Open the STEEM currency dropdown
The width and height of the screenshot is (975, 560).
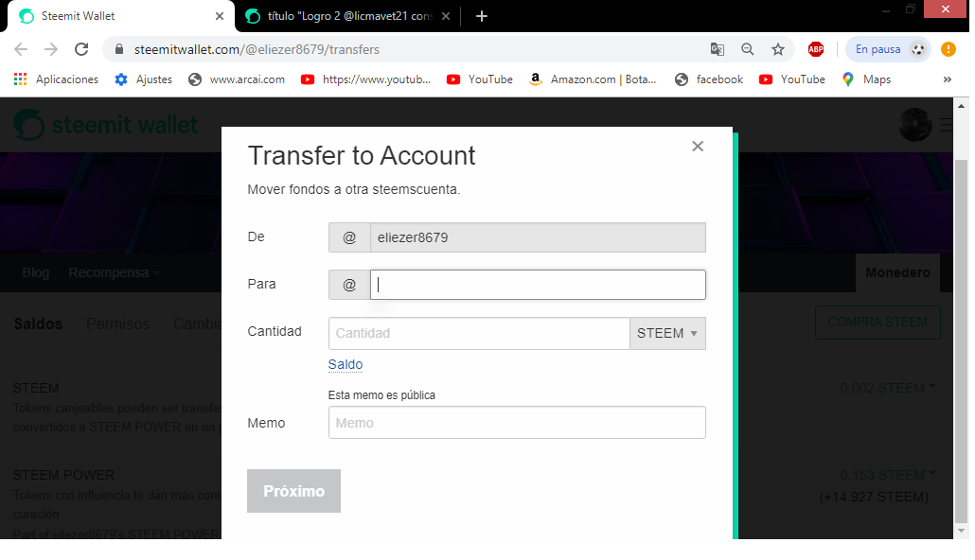click(x=667, y=333)
